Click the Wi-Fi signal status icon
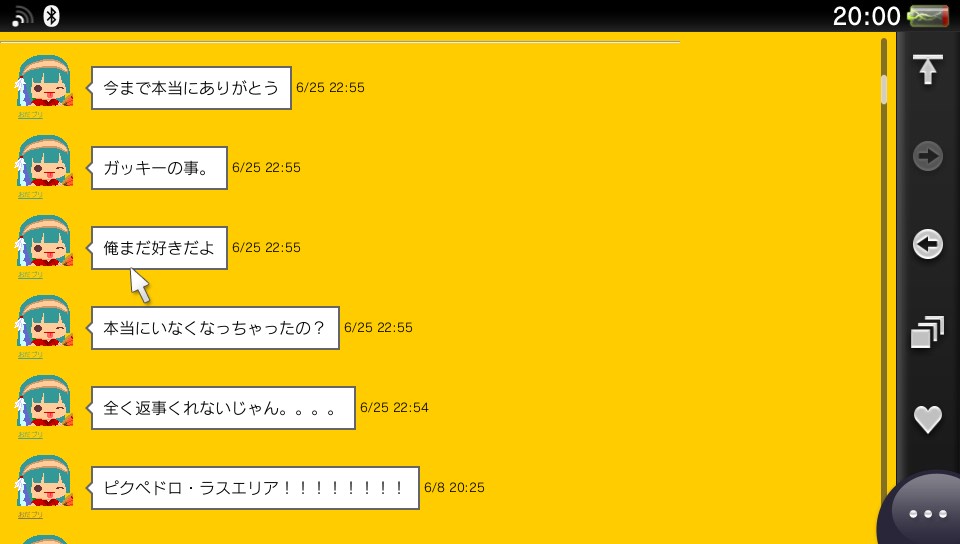The width and height of the screenshot is (960, 544). tap(22, 16)
